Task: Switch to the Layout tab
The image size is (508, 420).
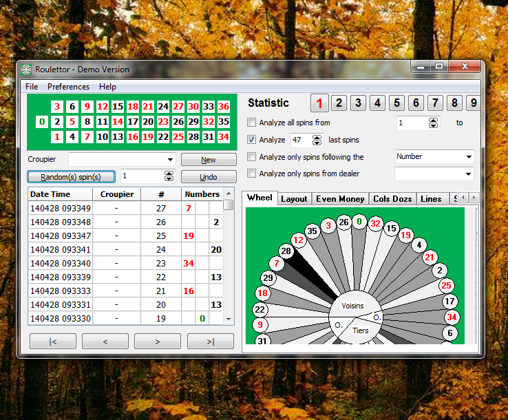Action: pos(294,199)
